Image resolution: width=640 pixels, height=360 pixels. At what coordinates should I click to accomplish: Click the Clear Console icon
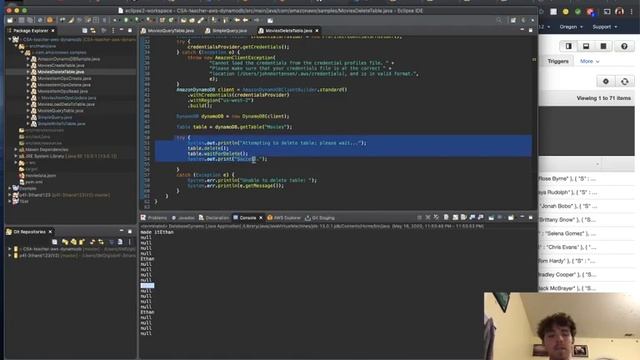point(446,218)
